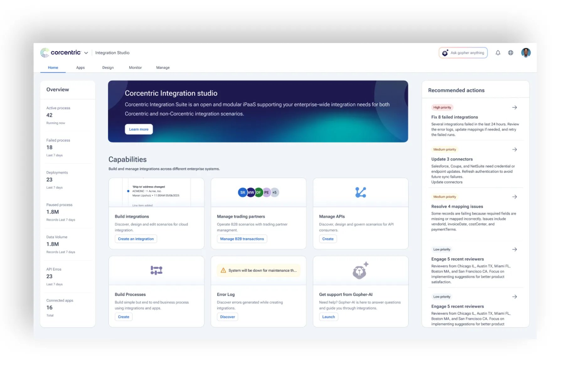This screenshot has height=392, width=570.
Task: Click Create under Manage APIs
Action: (x=328, y=239)
